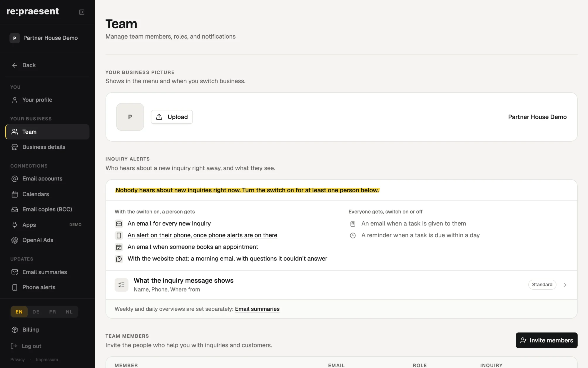Click the OpenAI Ads logo icon

coord(15,240)
